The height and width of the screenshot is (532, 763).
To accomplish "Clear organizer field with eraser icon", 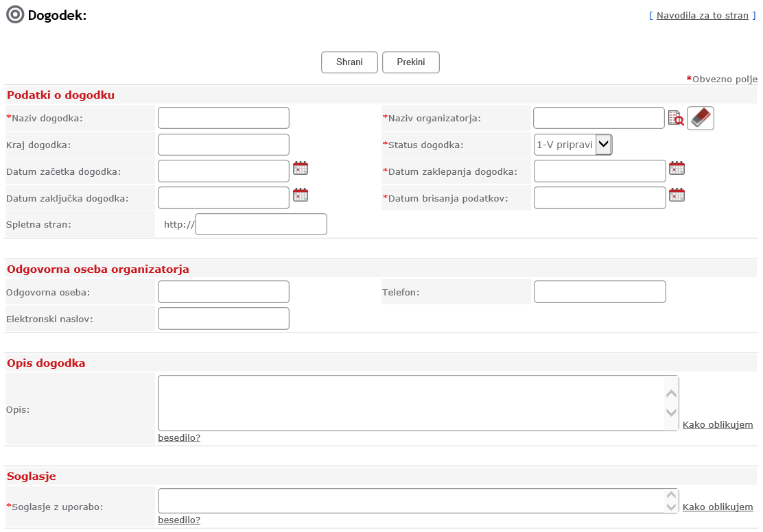I will pyautogui.click(x=700, y=118).
